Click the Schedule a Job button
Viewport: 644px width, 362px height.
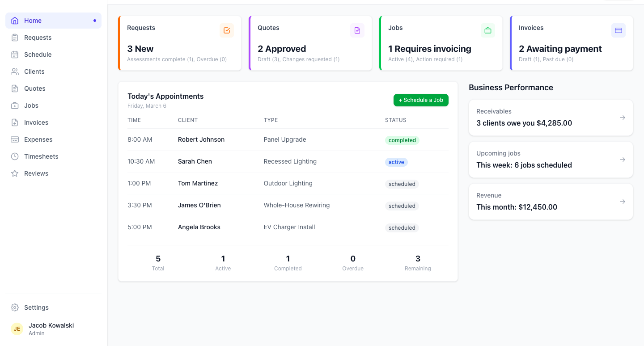pyautogui.click(x=421, y=100)
